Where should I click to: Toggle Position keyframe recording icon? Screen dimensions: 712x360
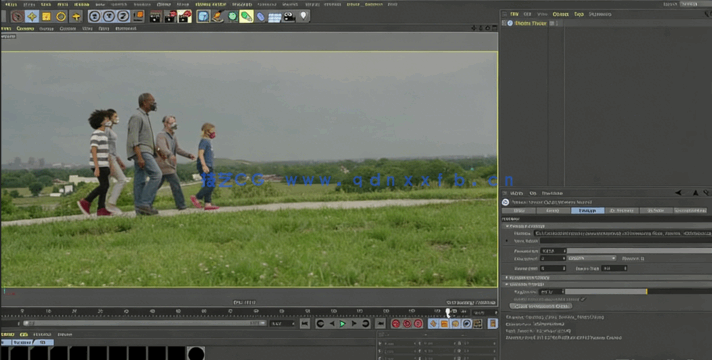[x=433, y=324]
